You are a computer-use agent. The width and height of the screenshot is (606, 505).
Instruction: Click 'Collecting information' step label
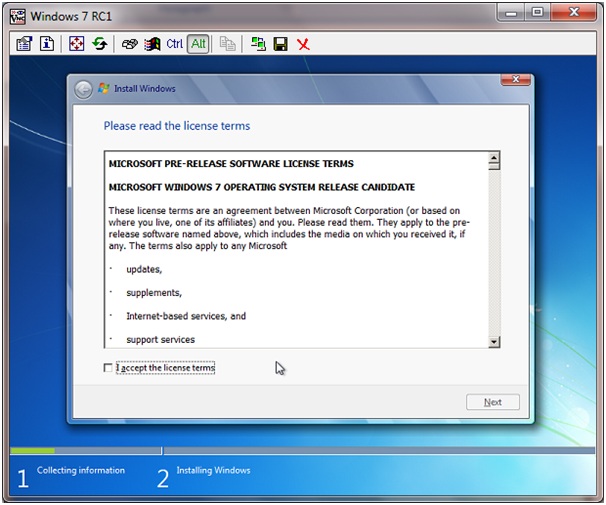point(81,470)
